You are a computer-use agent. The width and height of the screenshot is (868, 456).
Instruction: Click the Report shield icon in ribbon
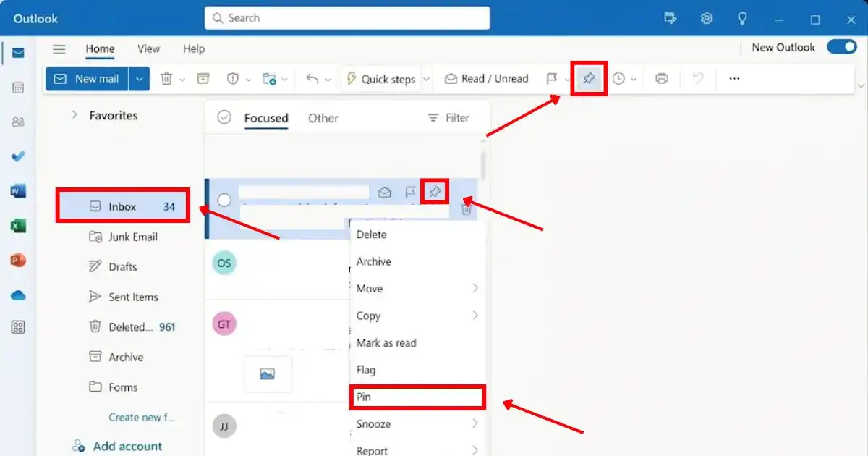point(233,79)
